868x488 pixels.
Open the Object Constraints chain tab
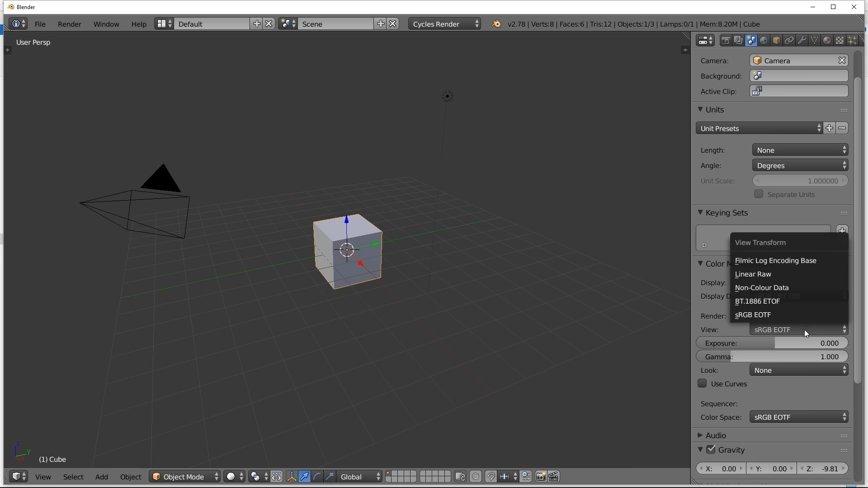789,41
